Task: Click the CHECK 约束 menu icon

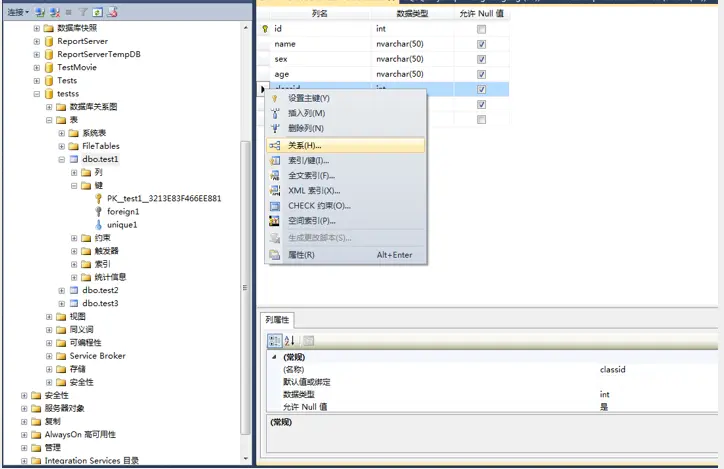Action: (x=275, y=206)
